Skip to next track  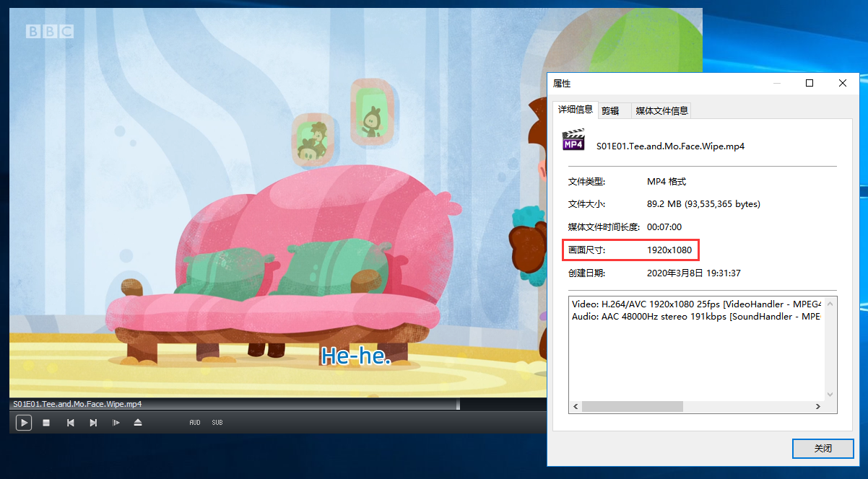pyautogui.click(x=93, y=423)
